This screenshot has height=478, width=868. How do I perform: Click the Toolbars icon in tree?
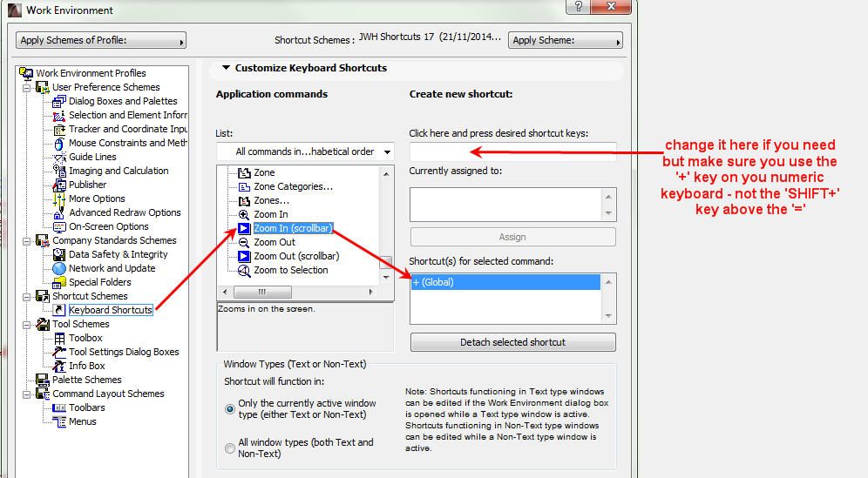tap(58, 407)
